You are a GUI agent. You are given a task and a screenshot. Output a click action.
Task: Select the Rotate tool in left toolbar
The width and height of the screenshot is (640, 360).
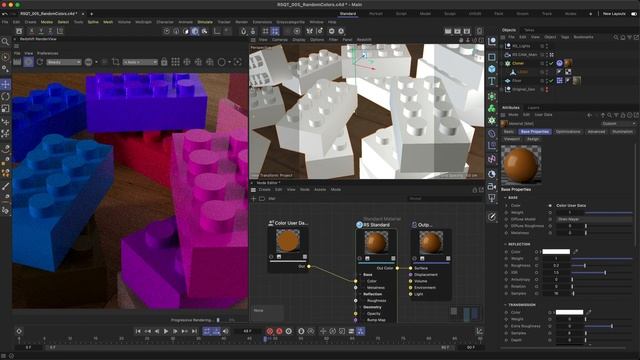tap(5, 97)
